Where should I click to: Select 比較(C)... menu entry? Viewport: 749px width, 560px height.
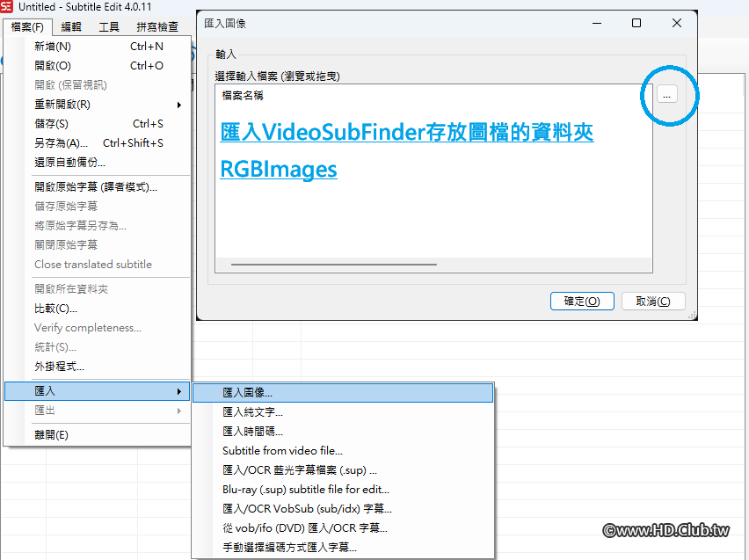pyautogui.click(x=98, y=309)
